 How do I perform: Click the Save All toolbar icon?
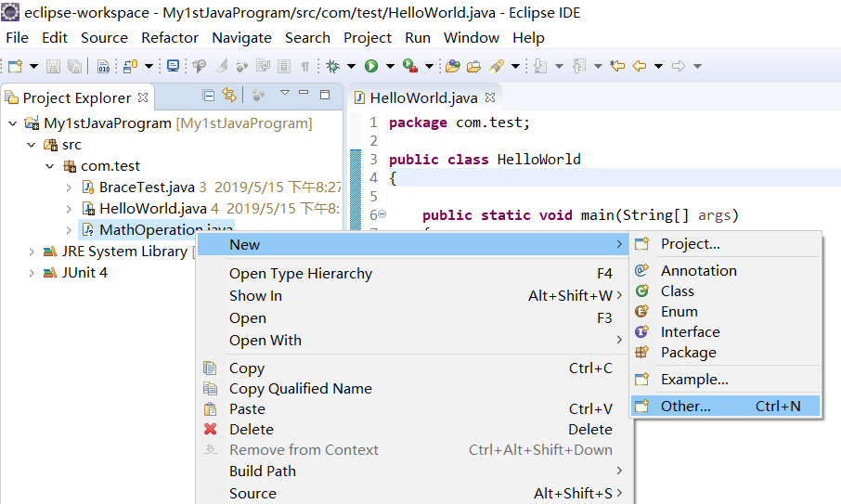(74, 66)
